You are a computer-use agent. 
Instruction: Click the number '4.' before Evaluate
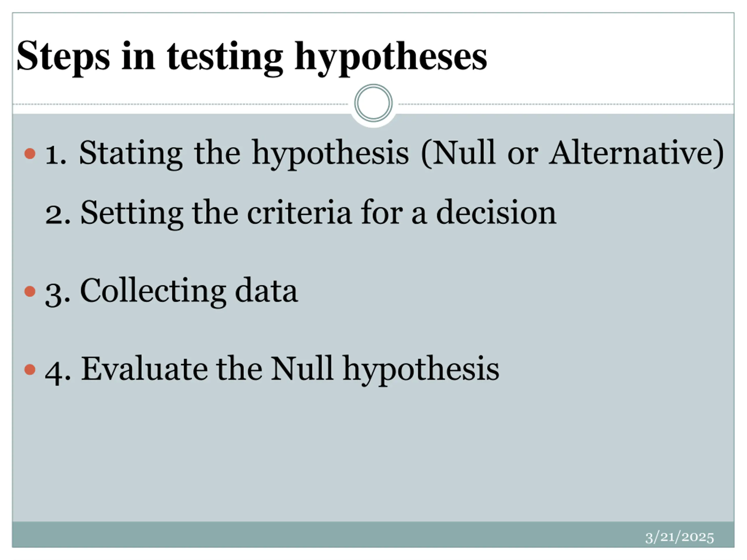coord(58,371)
